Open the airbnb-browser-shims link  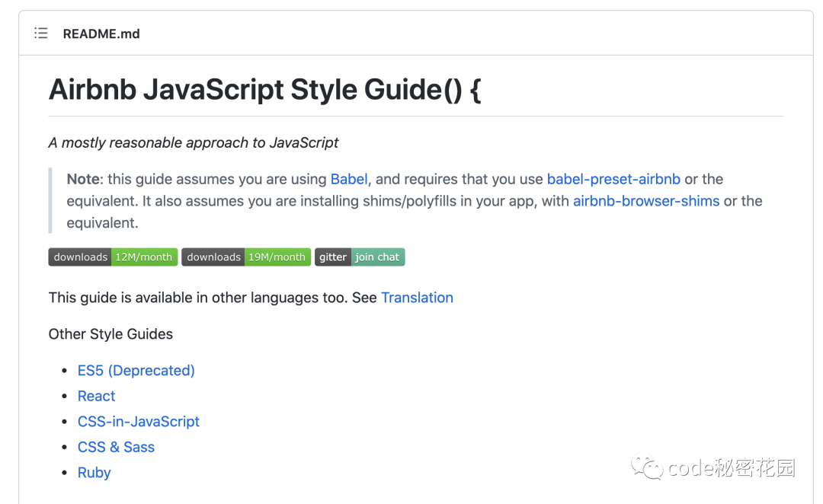645,202
